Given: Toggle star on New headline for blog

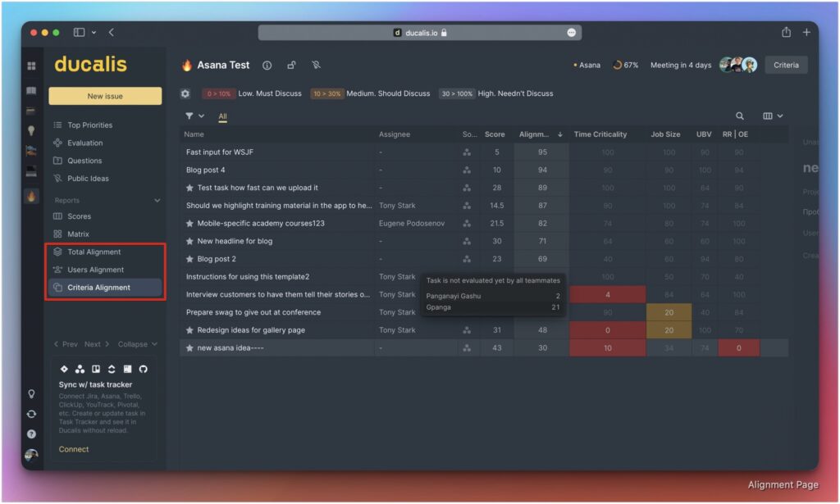Looking at the screenshot, I should pyautogui.click(x=189, y=241).
